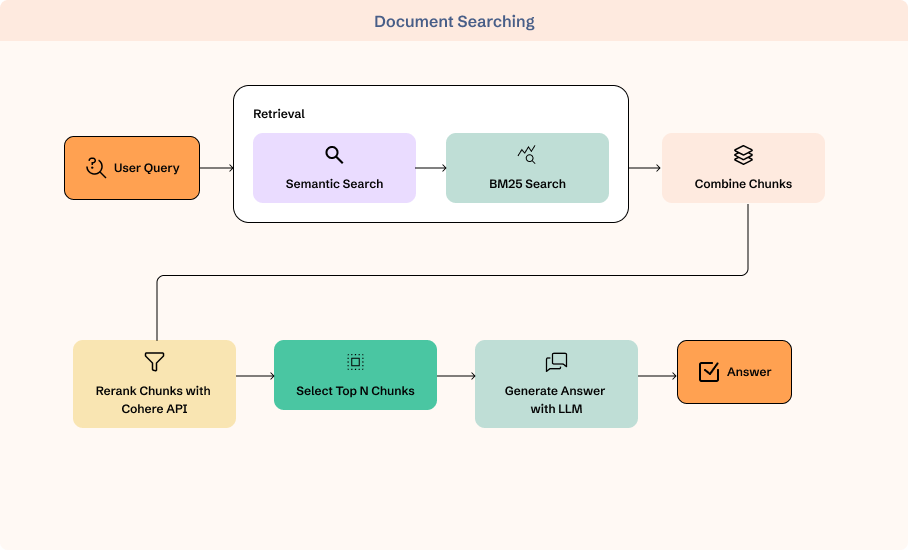Select the BM25 Search box label
The height and width of the screenshot is (550, 908).
pyautogui.click(x=527, y=184)
